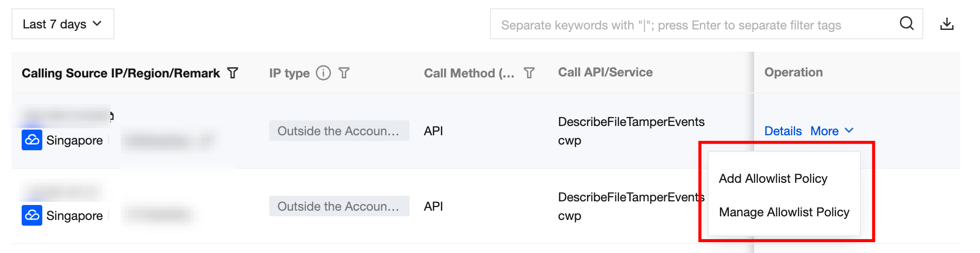Click second row's Outside the Account tag
Image resolution: width=980 pixels, height=253 pixels.
[339, 207]
